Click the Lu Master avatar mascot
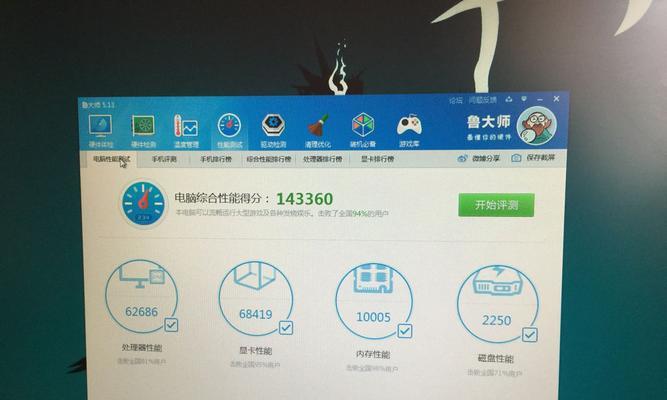This screenshot has width=667, height=400. coord(536,126)
